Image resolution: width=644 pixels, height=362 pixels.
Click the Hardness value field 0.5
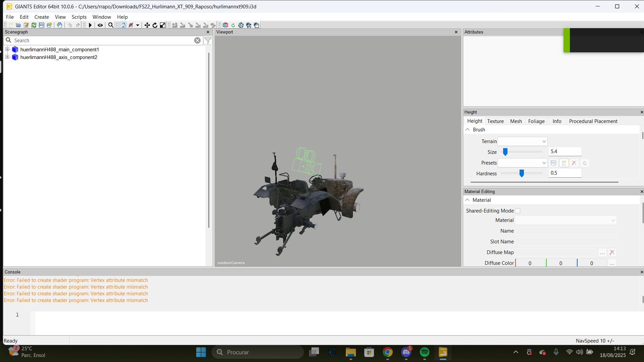point(565,173)
